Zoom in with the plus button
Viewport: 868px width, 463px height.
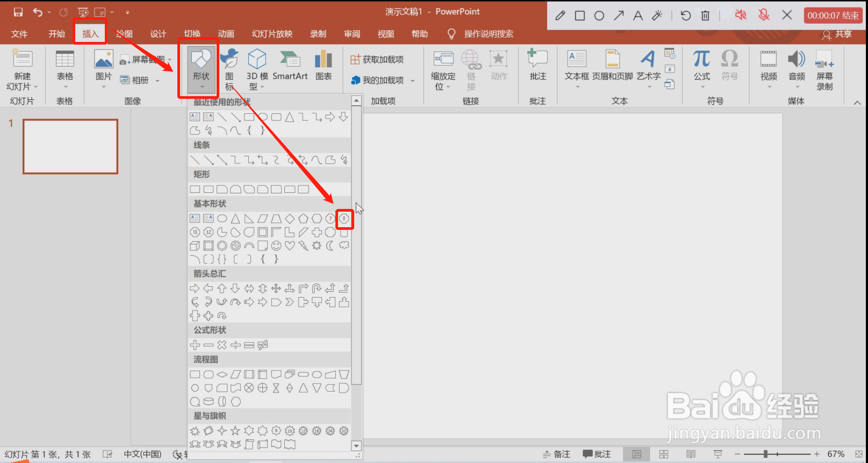817,454
